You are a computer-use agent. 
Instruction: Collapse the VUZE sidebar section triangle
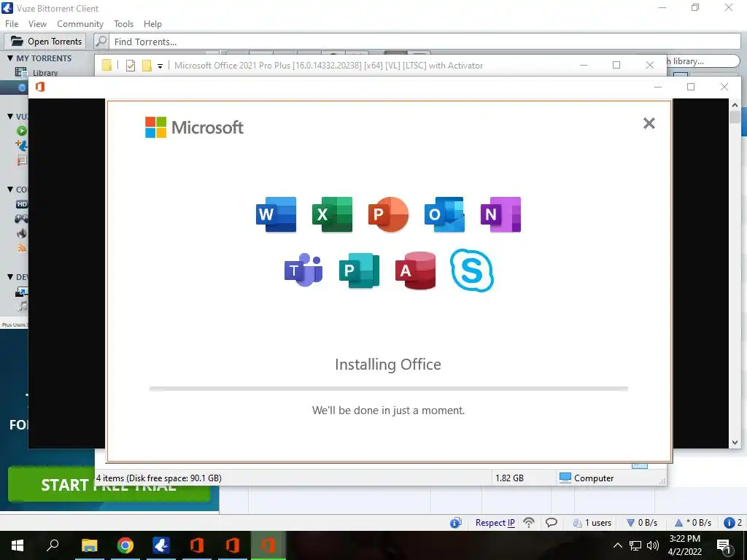(10, 116)
